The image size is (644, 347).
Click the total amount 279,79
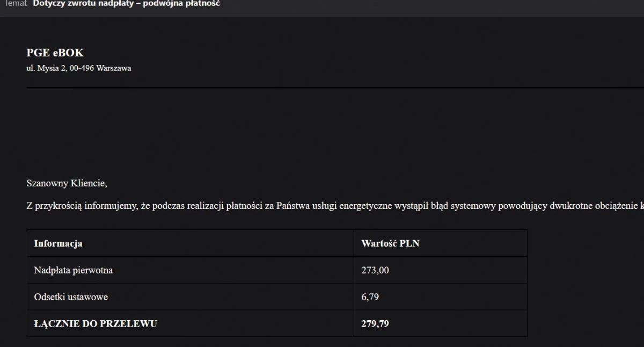click(x=375, y=323)
